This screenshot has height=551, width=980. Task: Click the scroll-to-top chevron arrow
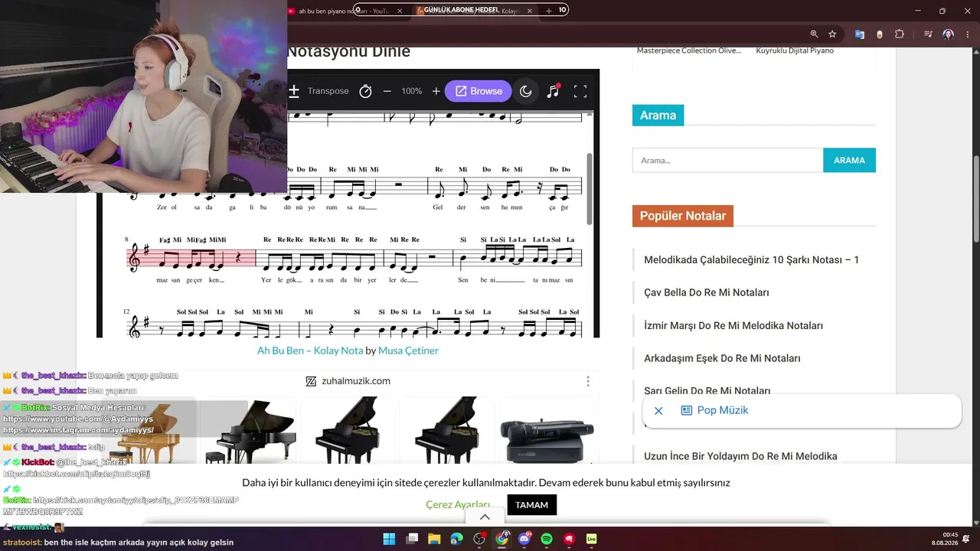pyautogui.click(x=485, y=517)
